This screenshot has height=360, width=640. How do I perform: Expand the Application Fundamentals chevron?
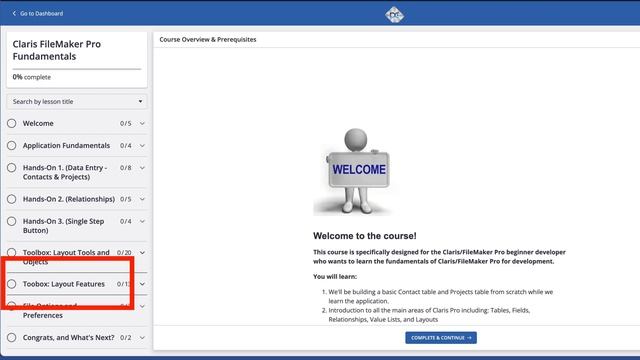point(142,146)
